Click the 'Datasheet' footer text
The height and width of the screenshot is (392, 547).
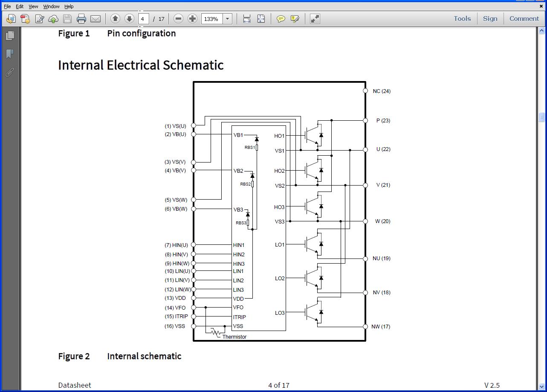(x=75, y=385)
